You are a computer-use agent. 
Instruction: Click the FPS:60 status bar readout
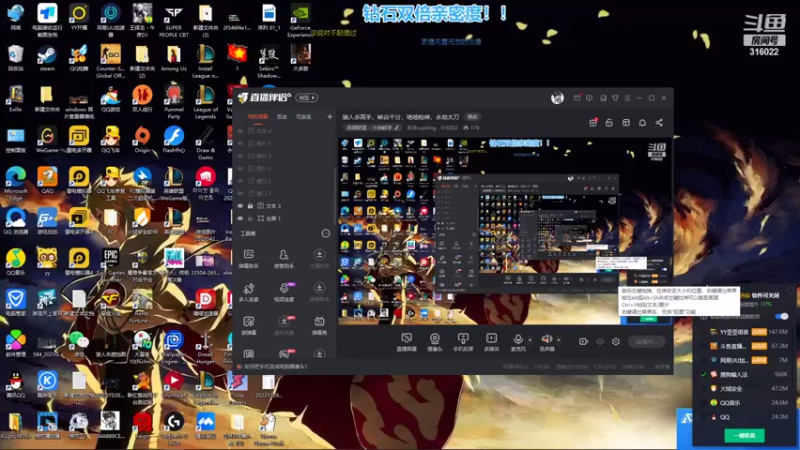[541, 366]
